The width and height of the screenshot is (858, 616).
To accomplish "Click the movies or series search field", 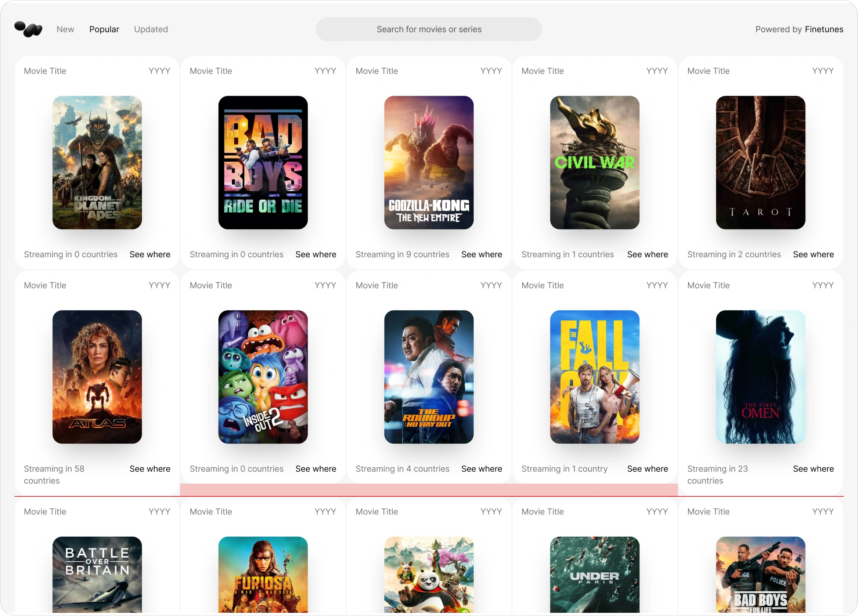I will [x=429, y=29].
